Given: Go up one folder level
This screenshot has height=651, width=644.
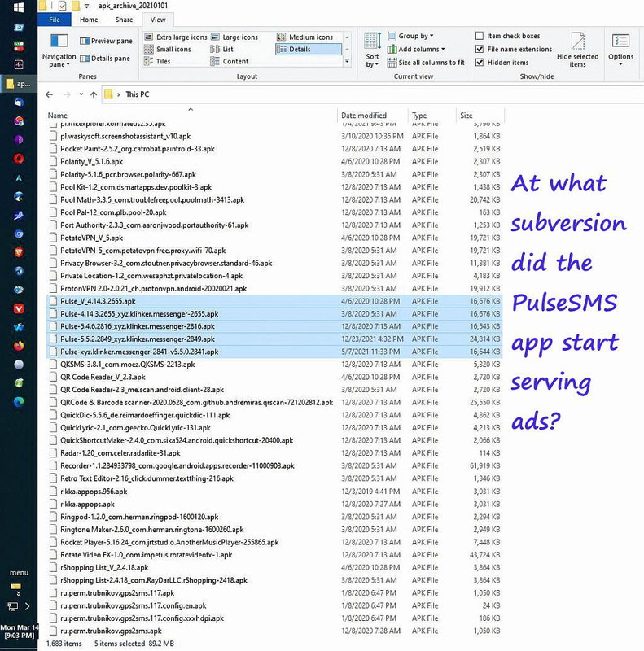Looking at the screenshot, I should tap(94, 94).
